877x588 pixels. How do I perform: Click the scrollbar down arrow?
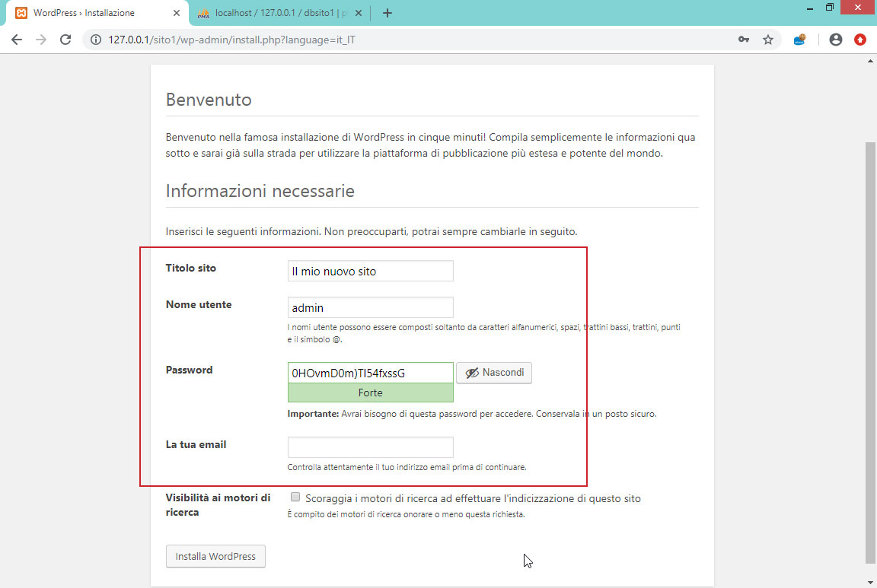tap(870, 583)
